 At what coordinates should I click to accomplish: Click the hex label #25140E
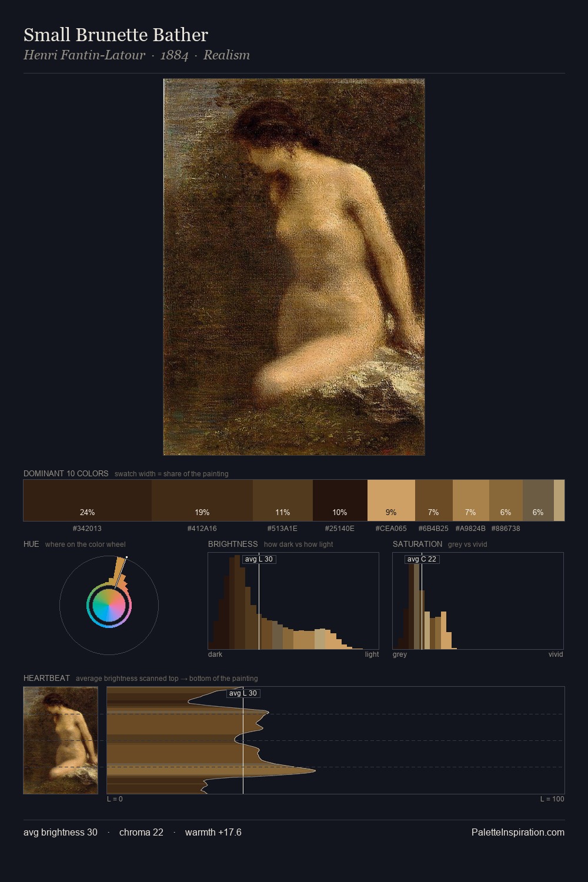coord(340,529)
